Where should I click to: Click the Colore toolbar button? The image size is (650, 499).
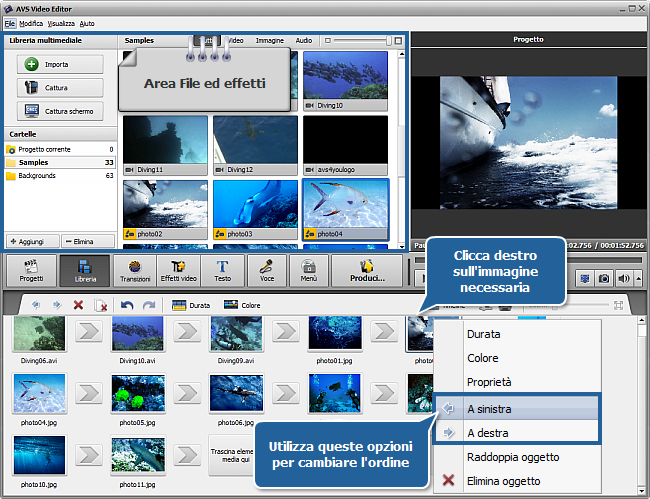pyautogui.click(x=242, y=305)
